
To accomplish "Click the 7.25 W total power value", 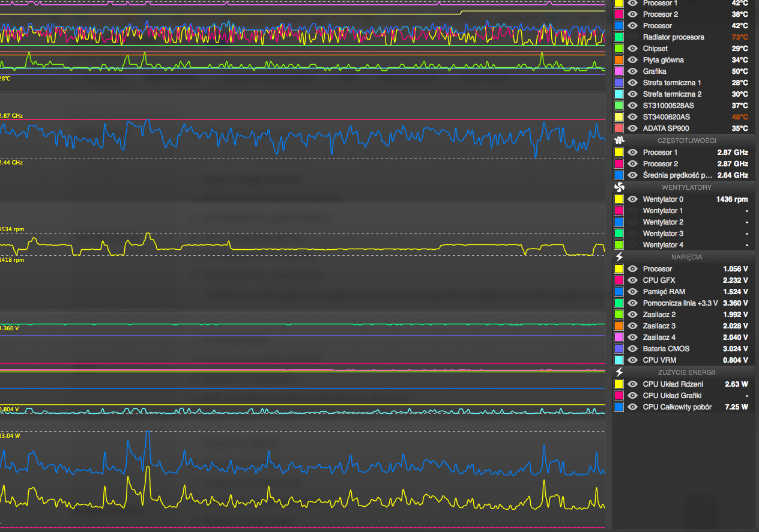I will pyautogui.click(x=736, y=407).
